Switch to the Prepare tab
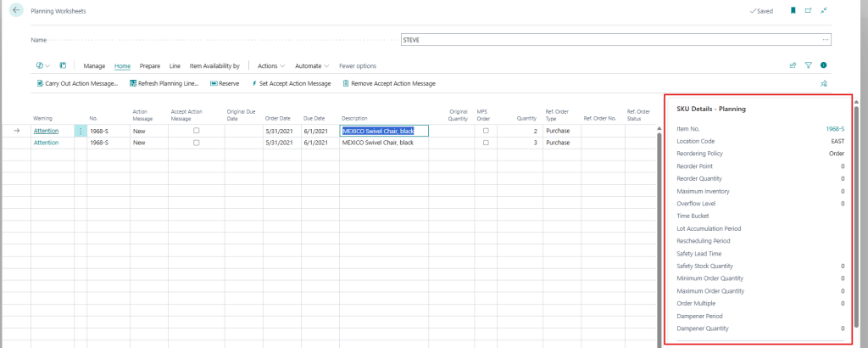Screen dimensions: 868x348 coord(150,65)
